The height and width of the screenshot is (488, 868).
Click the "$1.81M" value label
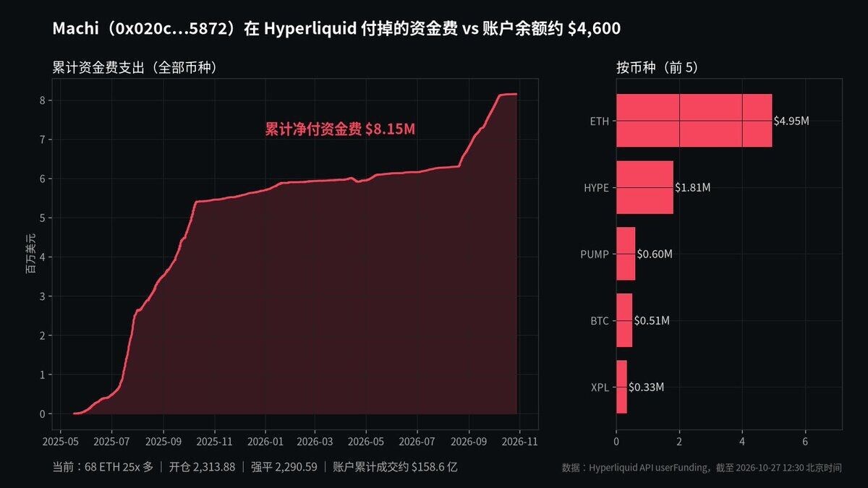692,187
